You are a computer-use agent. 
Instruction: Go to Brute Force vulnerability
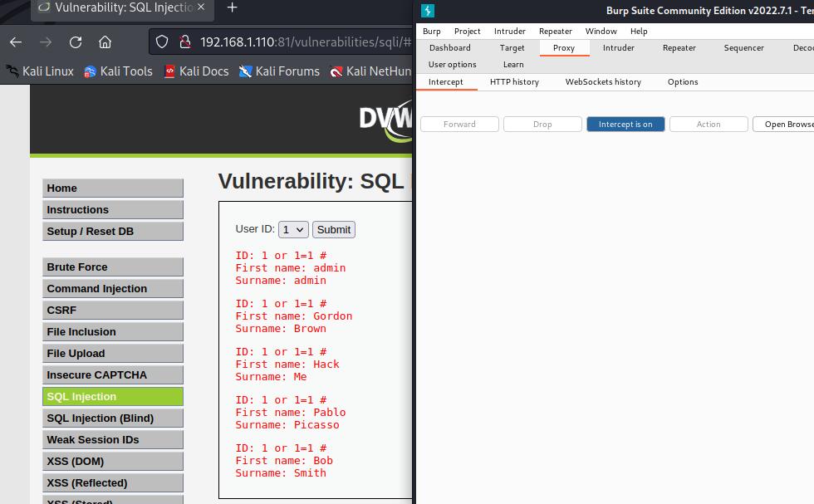pyautogui.click(x=113, y=267)
